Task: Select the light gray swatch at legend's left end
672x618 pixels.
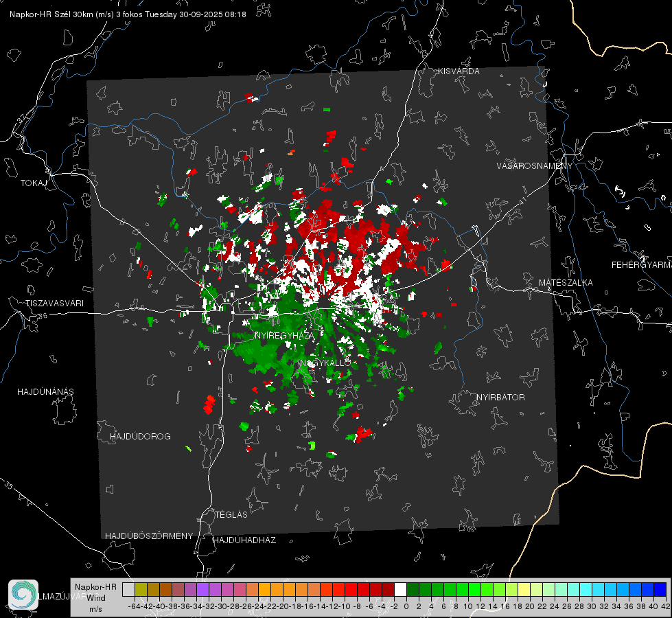Action: (128, 590)
